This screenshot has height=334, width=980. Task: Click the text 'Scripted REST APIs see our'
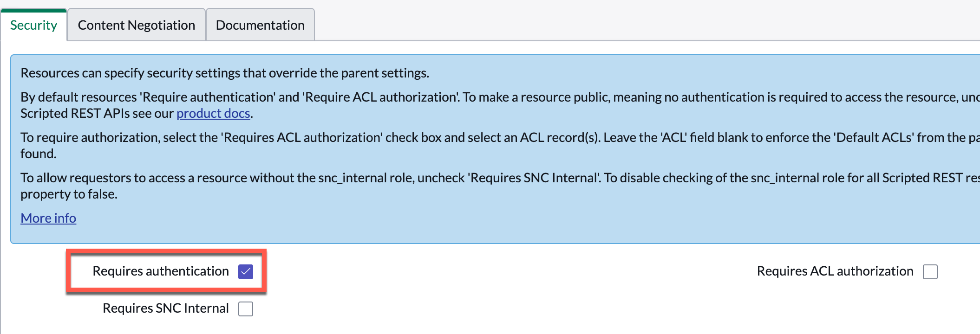[x=97, y=113]
